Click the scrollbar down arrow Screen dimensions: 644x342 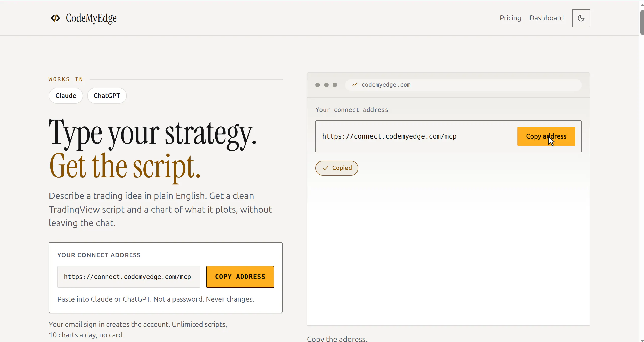coord(642,340)
